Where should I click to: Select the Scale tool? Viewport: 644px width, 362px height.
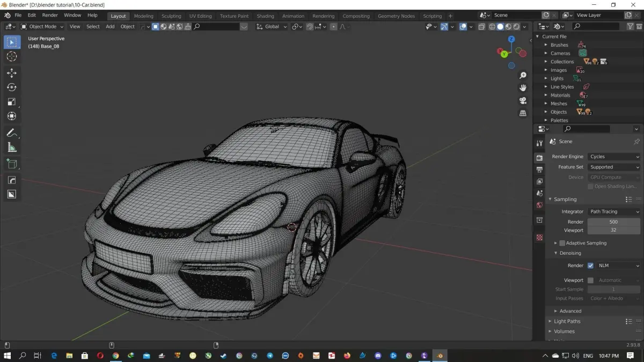[12, 102]
